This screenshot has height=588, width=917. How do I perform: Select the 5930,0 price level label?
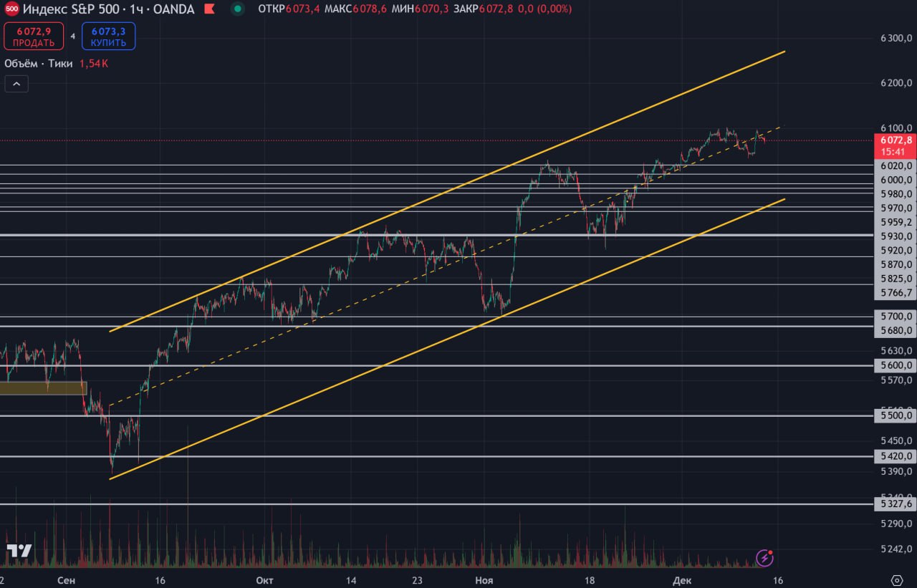[896, 236]
